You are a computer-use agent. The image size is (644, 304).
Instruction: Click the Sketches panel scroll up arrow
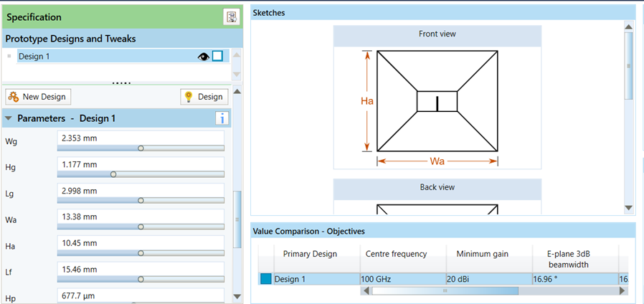pyautogui.click(x=629, y=27)
